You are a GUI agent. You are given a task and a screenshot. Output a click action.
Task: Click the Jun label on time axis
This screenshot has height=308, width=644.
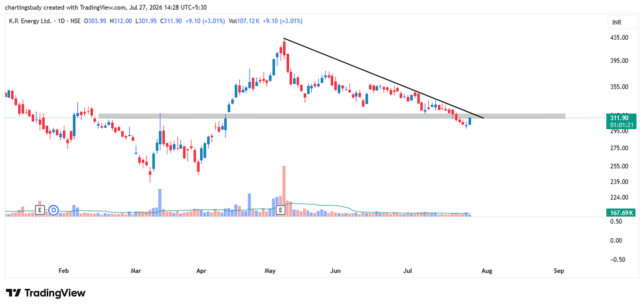pyautogui.click(x=335, y=272)
